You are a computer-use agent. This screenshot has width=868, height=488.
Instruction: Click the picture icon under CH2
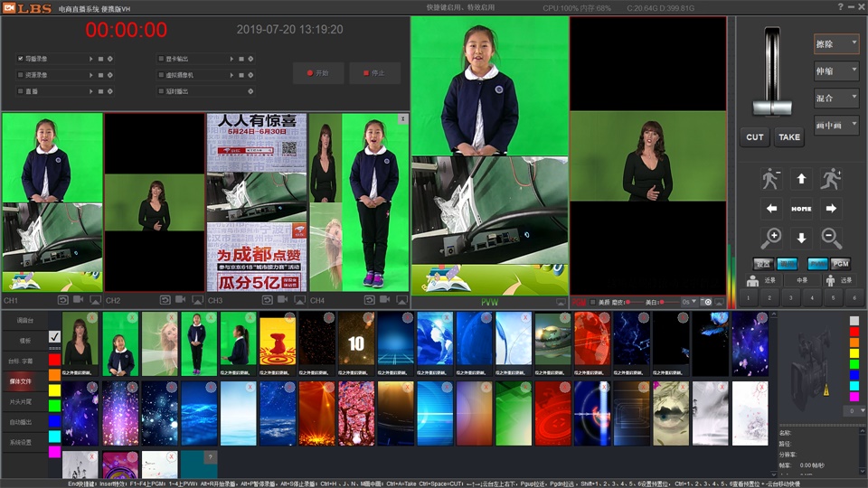(x=197, y=299)
